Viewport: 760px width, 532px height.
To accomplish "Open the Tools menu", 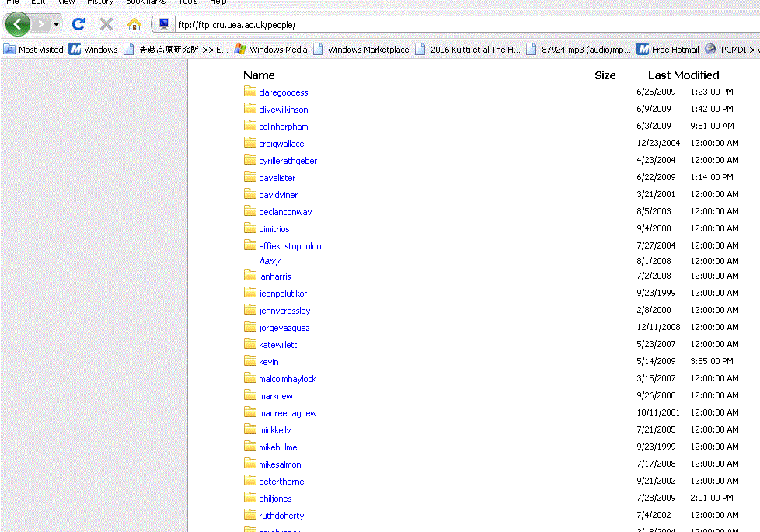I will click(x=188, y=2).
